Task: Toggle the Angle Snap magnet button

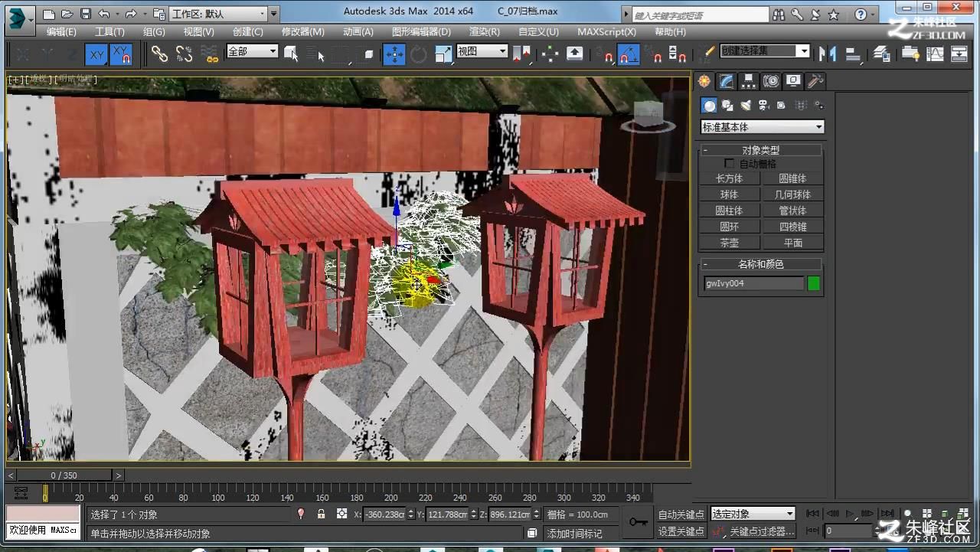Action: click(x=629, y=54)
